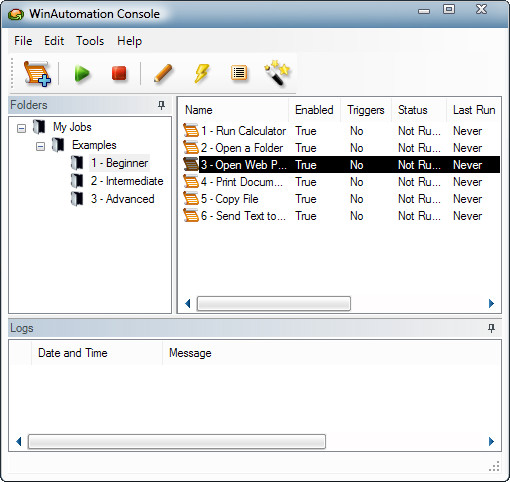Click the Logs horizontal scrollbar thumb

coord(177,442)
